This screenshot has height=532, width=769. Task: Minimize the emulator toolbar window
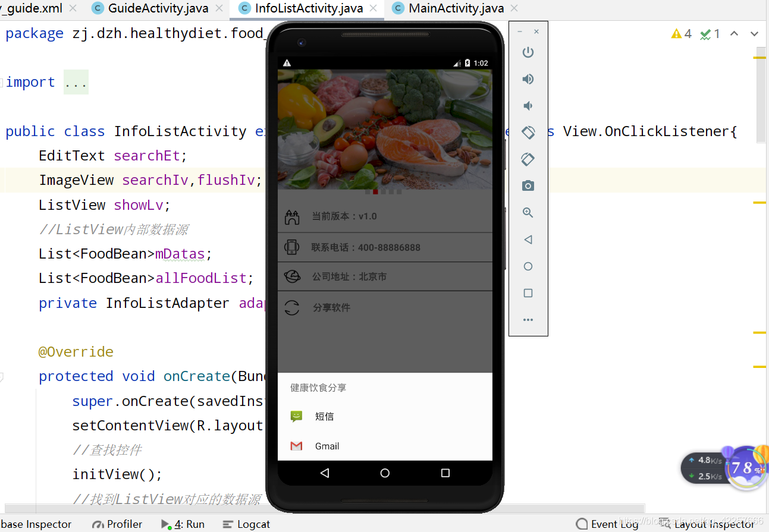click(x=520, y=32)
